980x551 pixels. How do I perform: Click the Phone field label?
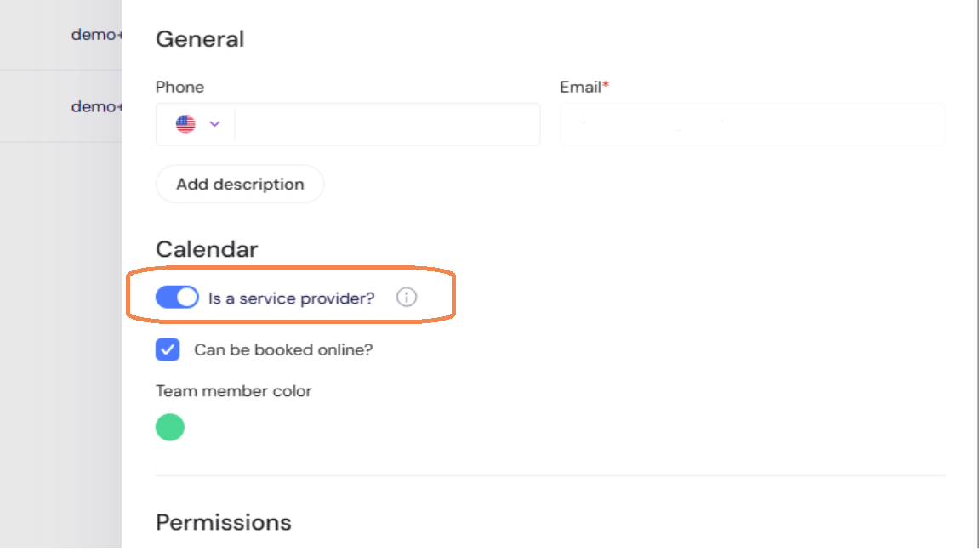click(179, 87)
